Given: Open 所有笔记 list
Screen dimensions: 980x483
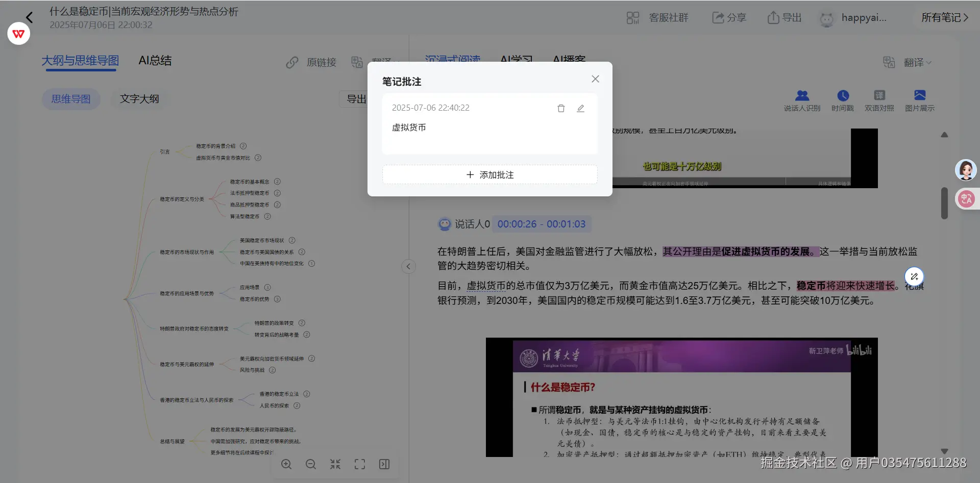Looking at the screenshot, I should pyautogui.click(x=945, y=18).
